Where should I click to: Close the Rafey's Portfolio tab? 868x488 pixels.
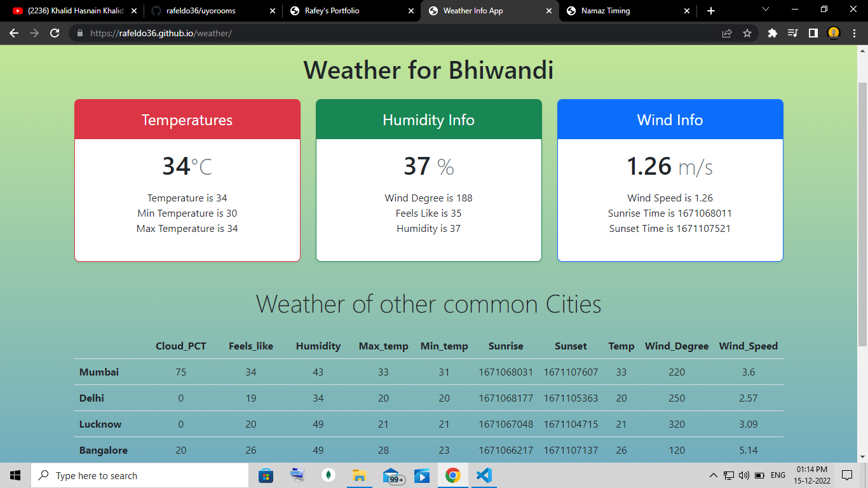(x=410, y=11)
